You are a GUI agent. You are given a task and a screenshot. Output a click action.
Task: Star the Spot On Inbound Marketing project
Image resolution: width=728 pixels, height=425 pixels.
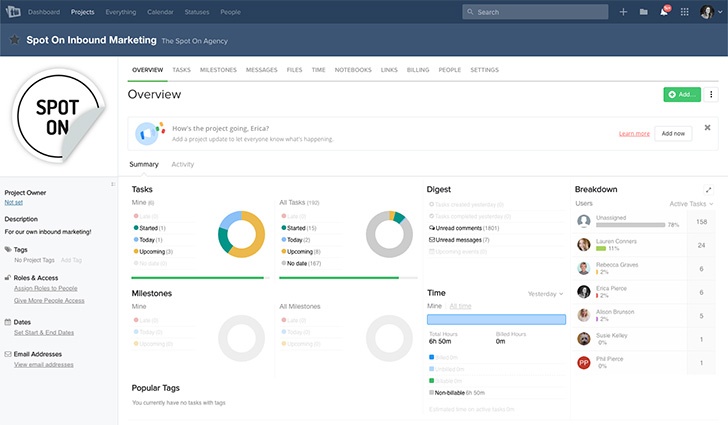click(x=14, y=41)
